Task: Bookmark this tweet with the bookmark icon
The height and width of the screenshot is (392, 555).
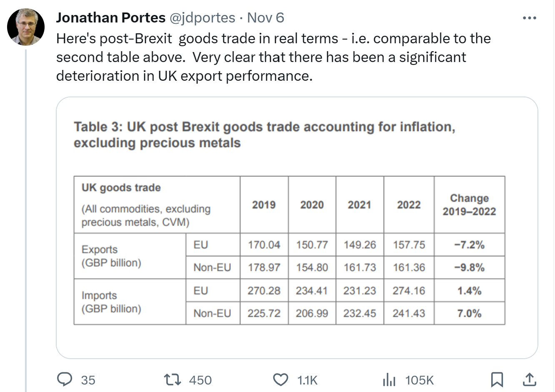Action: (497, 380)
